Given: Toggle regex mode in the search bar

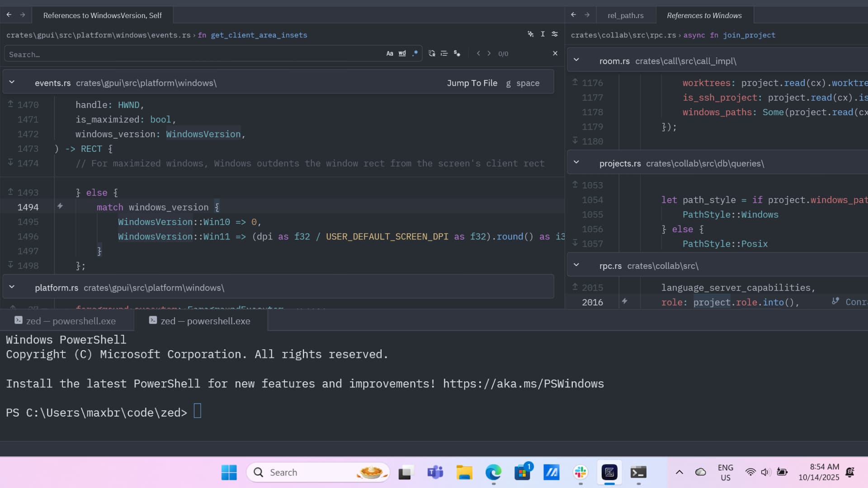Looking at the screenshot, I should (415, 53).
